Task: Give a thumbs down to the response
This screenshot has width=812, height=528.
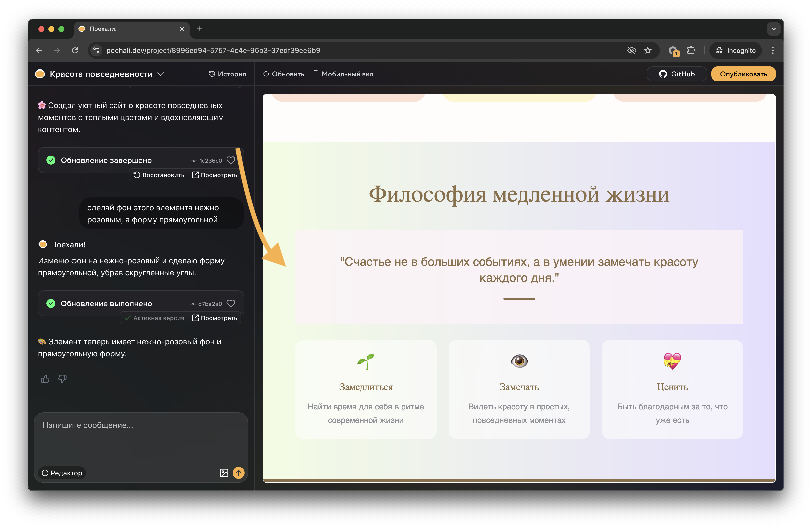Action: (63, 379)
